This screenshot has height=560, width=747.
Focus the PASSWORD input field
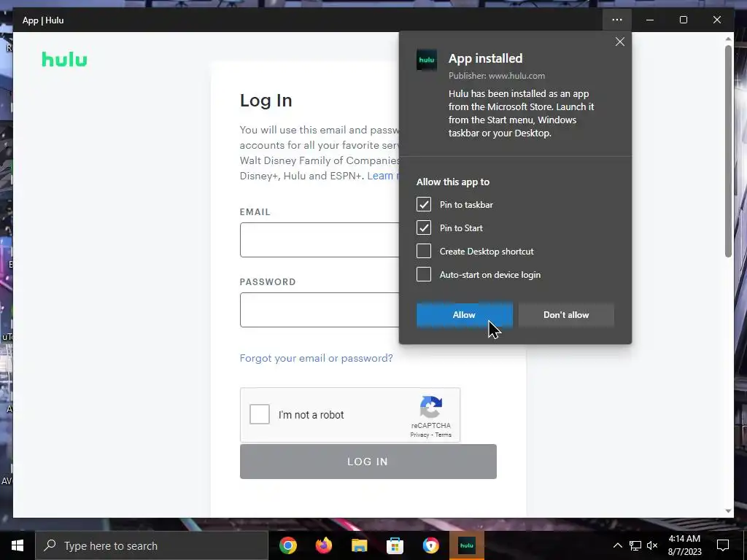click(x=320, y=310)
